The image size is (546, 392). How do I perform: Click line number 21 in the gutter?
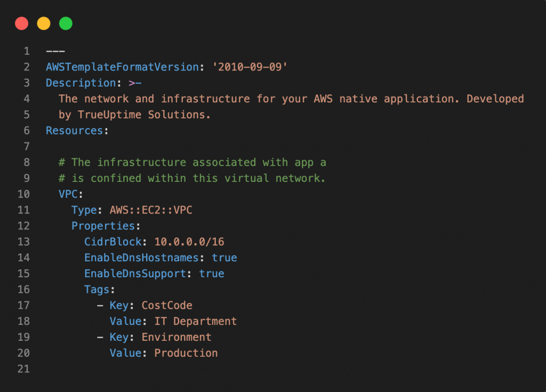click(23, 369)
